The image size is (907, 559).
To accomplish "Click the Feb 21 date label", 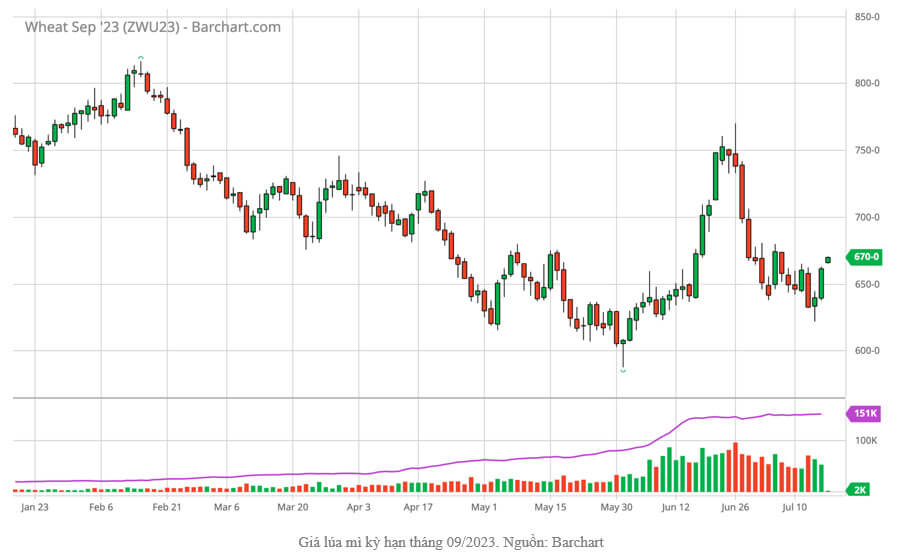I will tap(167, 507).
